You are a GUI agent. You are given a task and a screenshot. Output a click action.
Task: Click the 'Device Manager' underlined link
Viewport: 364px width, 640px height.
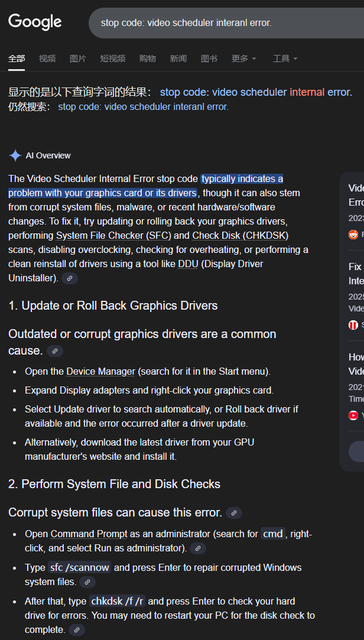100,372
